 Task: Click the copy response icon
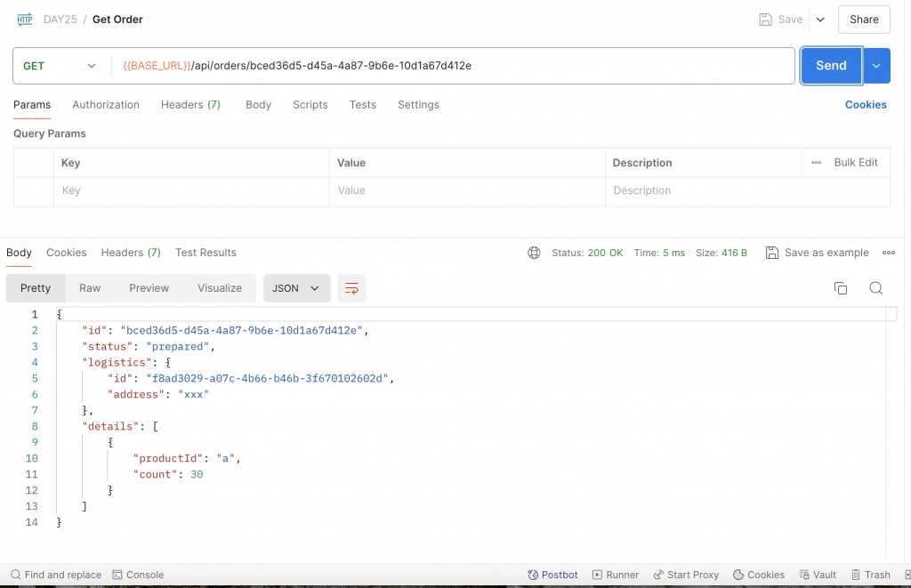click(x=840, y=288)
